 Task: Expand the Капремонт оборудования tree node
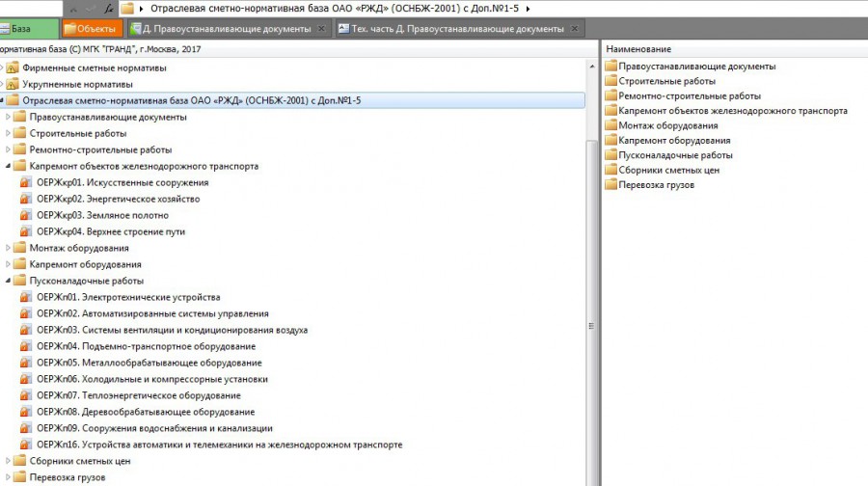pos(8,264)
